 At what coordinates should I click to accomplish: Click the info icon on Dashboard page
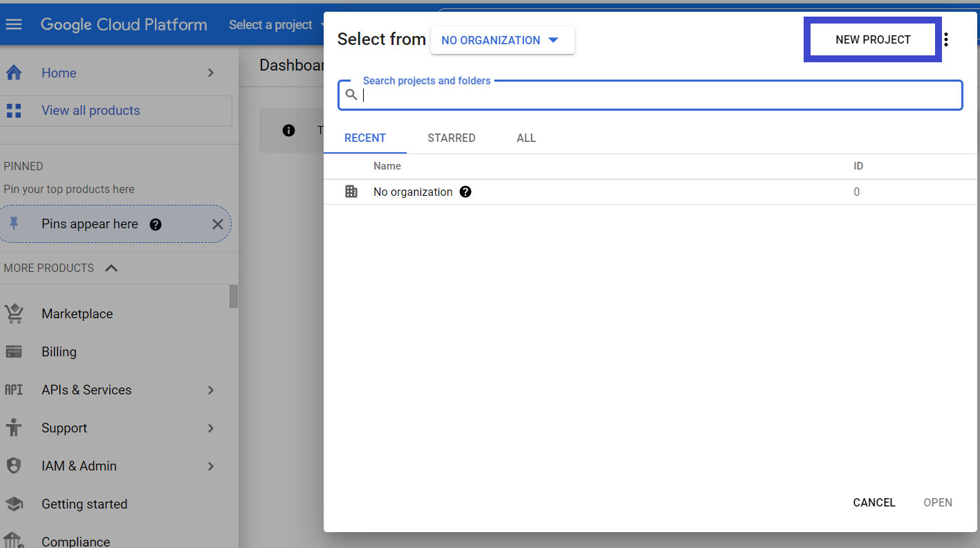289,130
